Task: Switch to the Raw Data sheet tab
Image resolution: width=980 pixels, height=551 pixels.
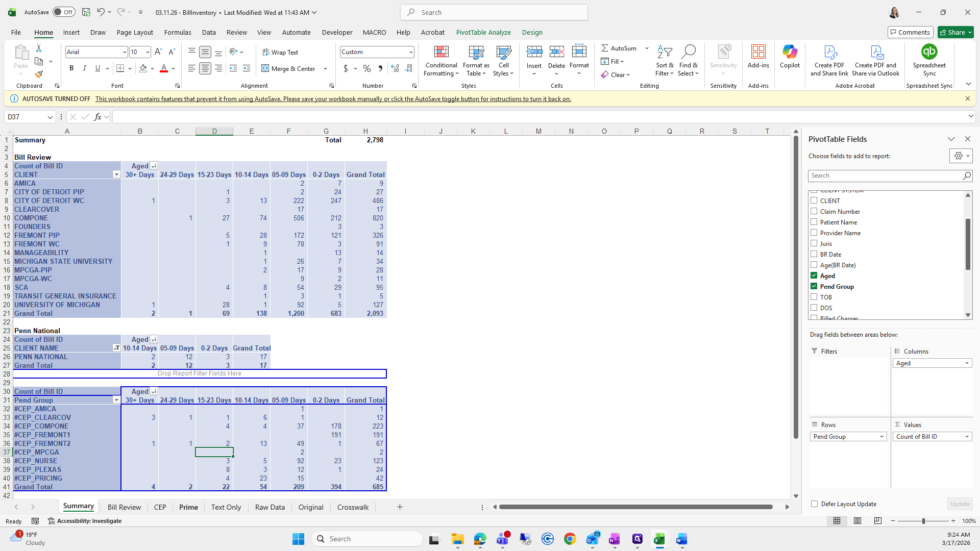Action: (269, 507)
